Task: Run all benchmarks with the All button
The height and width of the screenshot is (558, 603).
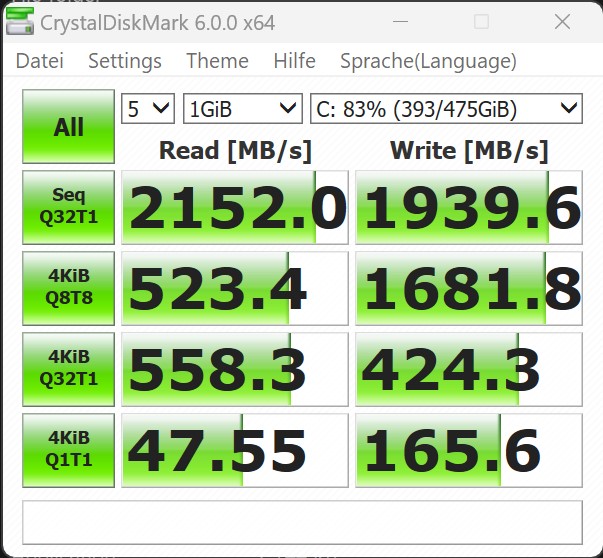Action: [x=68, y=127]
